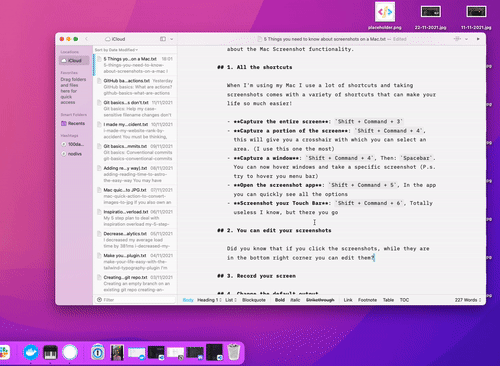The height and width of the screenshot is (366, 500).
Task: Open the Heading 1 style dropdown
Action: 209,300
